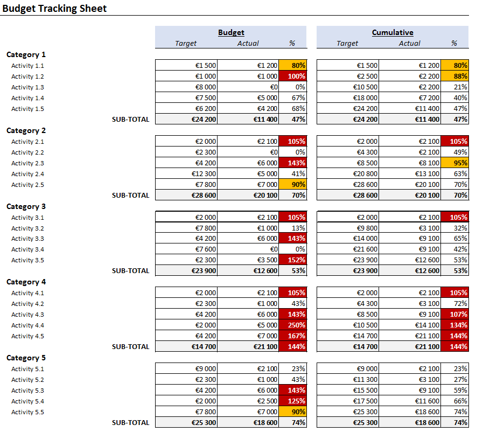Select Category 1 sub-total target €24 200 in Budget
504x439 pixels.
[186, 120]
